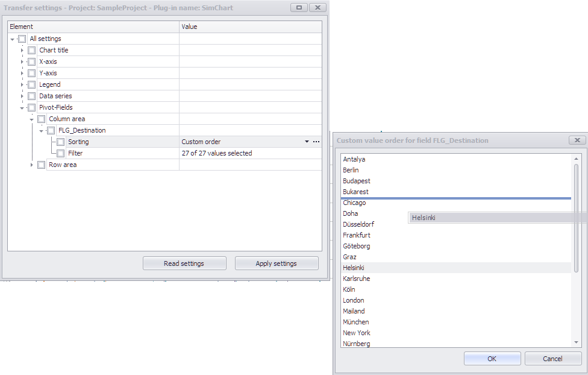Collapse the Column area node

[31, 119]
